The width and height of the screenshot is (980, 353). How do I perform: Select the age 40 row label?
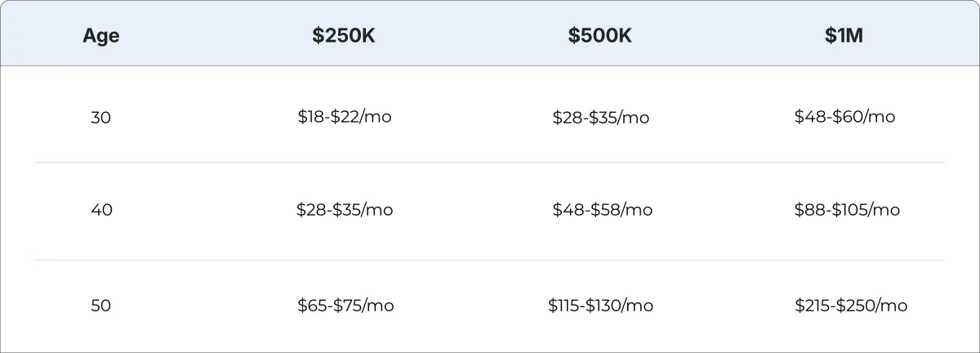(101, 210)
